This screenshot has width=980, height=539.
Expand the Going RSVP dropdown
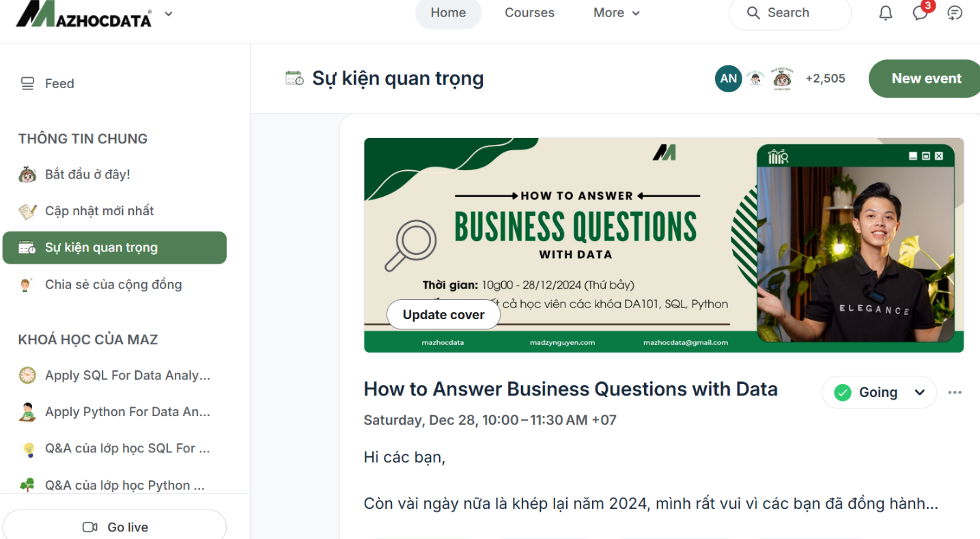919,392
